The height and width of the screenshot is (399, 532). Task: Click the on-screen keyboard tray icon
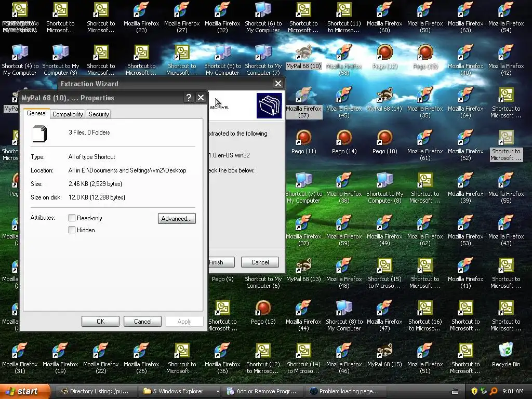[455, 392]
